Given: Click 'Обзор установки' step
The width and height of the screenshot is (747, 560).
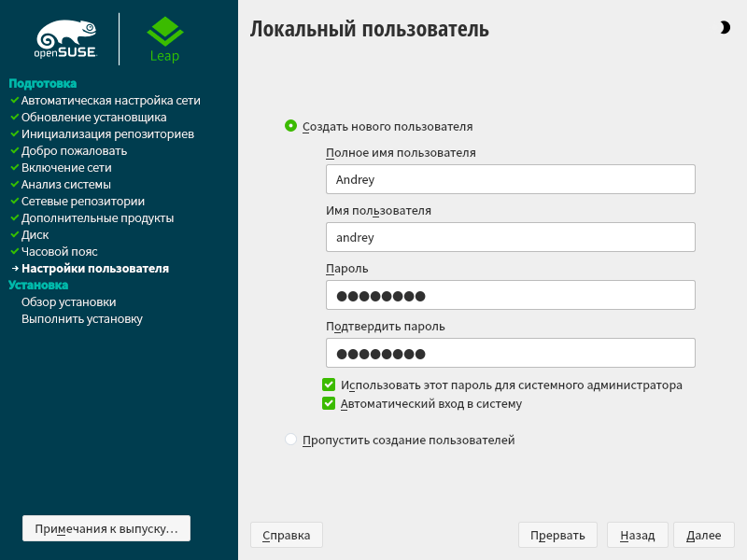Looking at the screenshot, I should click(68, 301).
